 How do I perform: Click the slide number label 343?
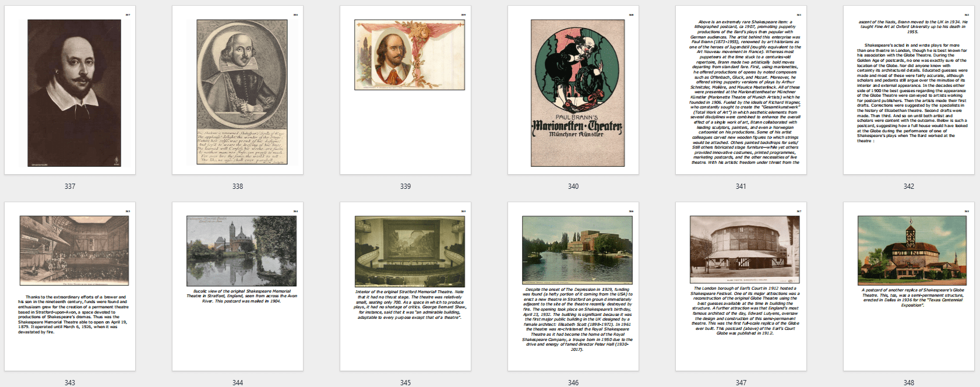coord(70,383)
